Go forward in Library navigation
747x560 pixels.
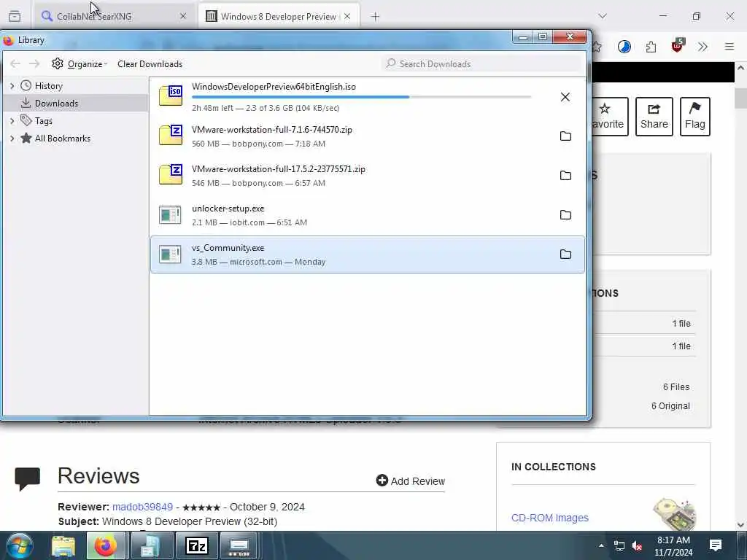[x=34, y=64]
